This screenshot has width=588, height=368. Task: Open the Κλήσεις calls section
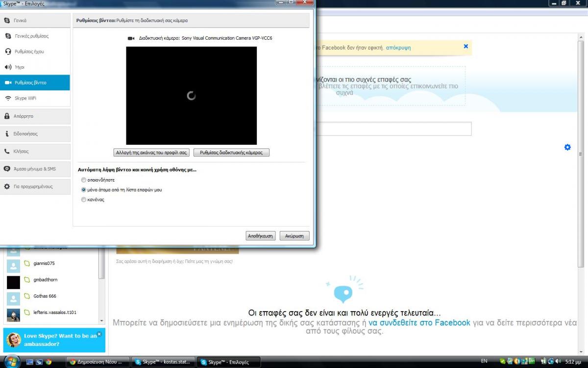pos(35,151)
